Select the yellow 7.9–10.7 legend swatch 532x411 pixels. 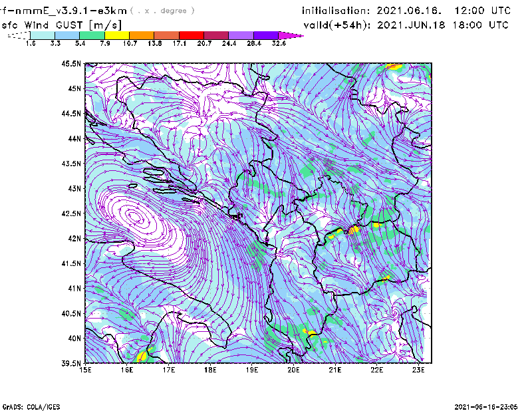click(117, 35)
